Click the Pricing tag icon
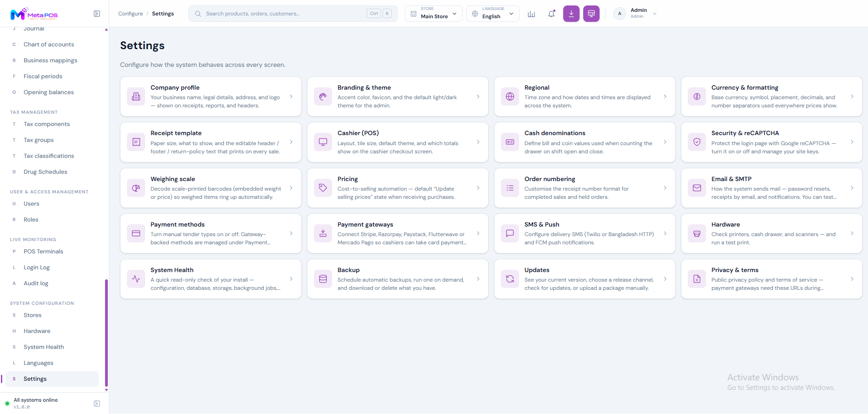868x414 pixels. [x=323, y=188]
